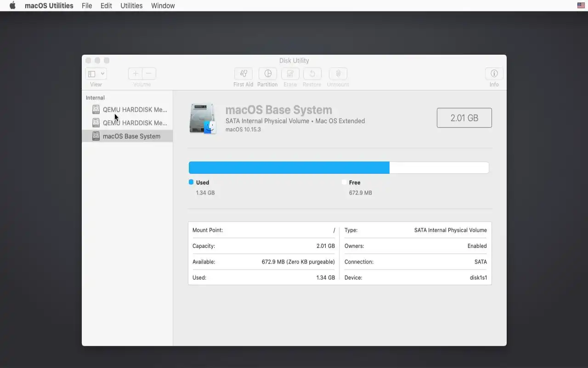Run First Aid on the volume

click(243, 74)
